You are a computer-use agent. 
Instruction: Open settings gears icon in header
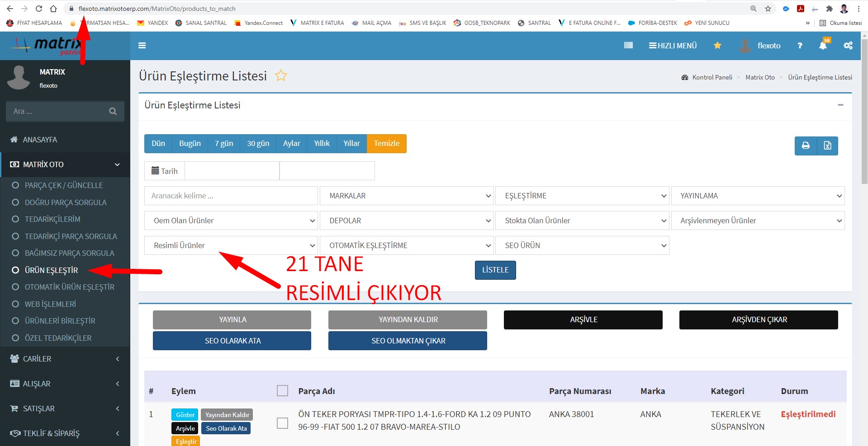pyautogui.click(x=848, y=46)
